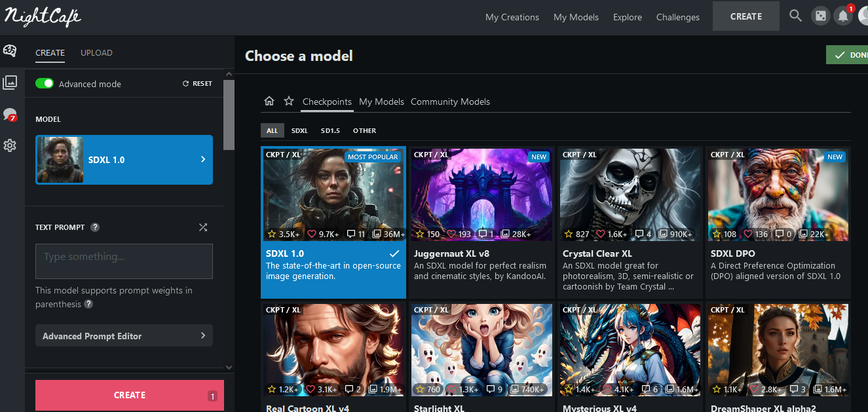Click the sidebar scroll-down arrow
Viewport: 868px width, 412px height.
(229, 368)
